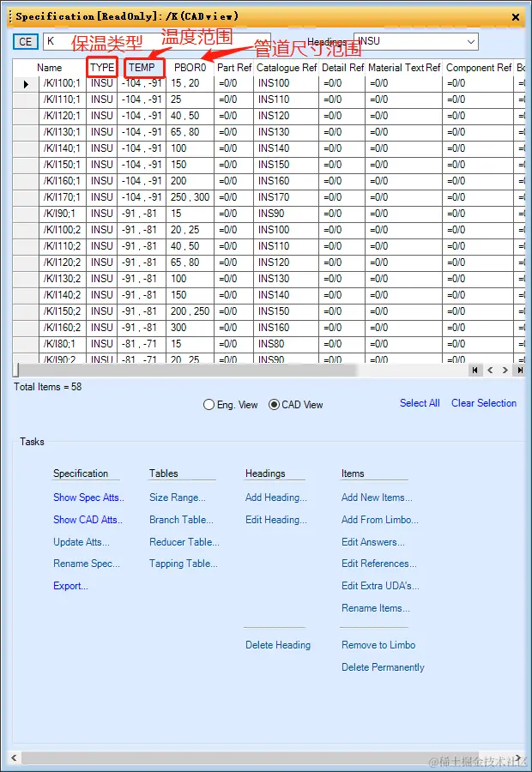
Task: Select row /K/I80;1 name cell
Action: click(63, 344)
